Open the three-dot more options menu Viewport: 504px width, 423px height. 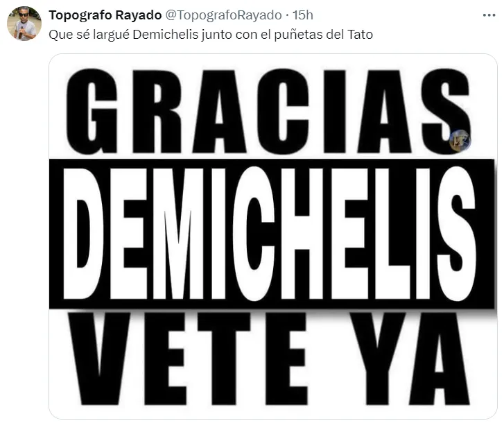(x=489, y=15)
